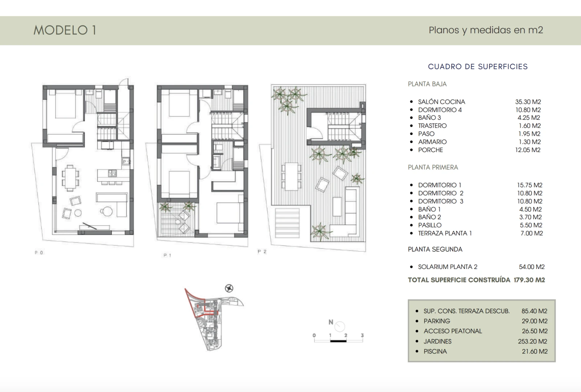Click the compass symbol above the site map

[229, 289]
